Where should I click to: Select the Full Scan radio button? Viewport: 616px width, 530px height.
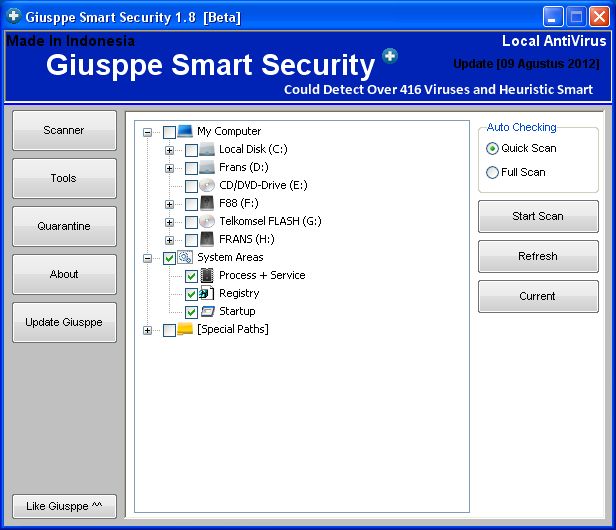[x=492, y=172]
